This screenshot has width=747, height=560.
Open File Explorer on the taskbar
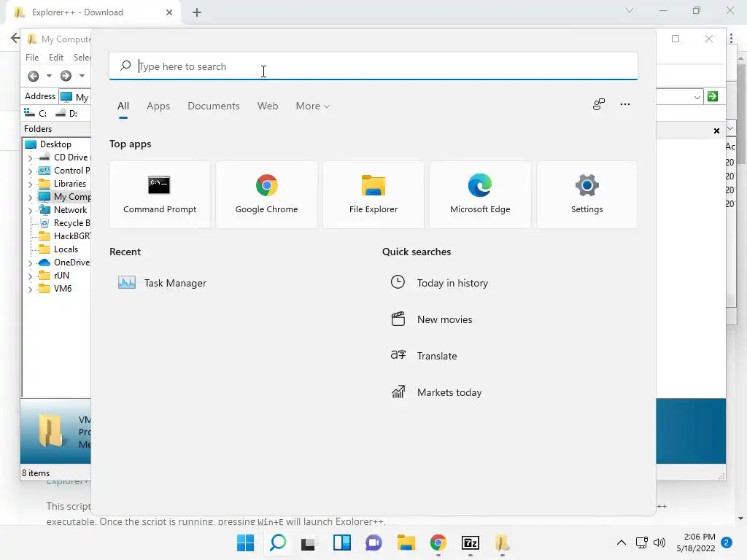coord(406,542)
